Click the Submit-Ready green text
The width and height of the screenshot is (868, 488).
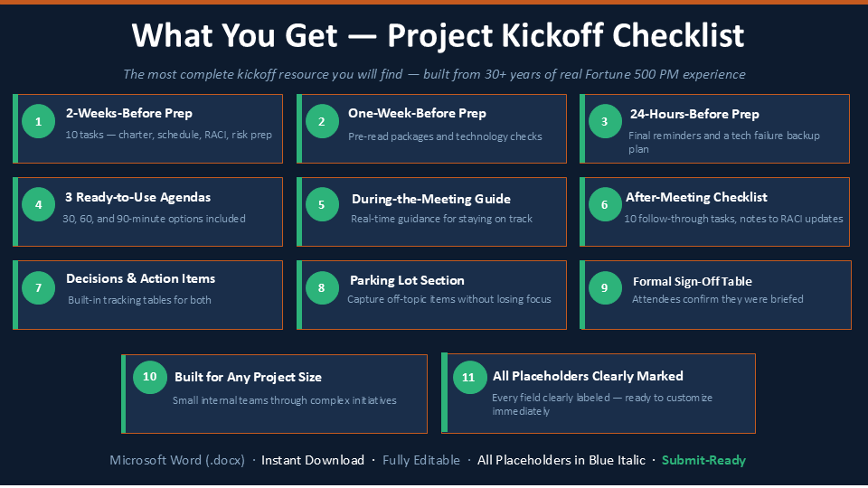point(703,460)
